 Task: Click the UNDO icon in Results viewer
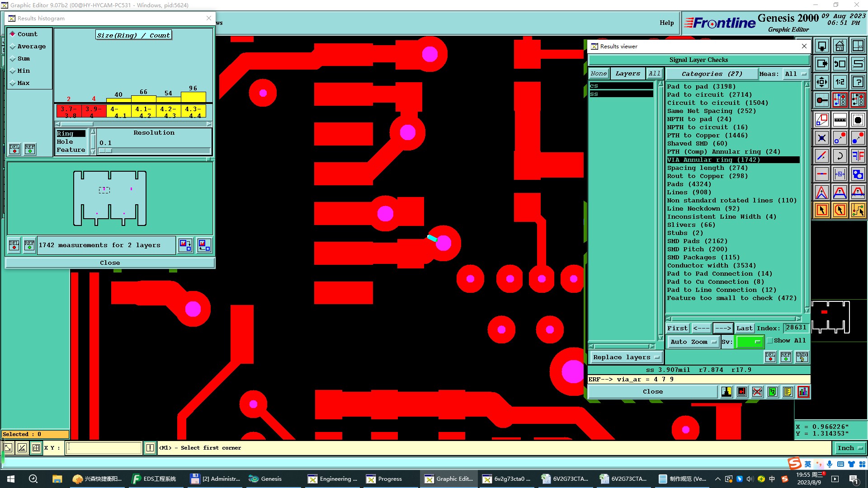pos(802,357)
